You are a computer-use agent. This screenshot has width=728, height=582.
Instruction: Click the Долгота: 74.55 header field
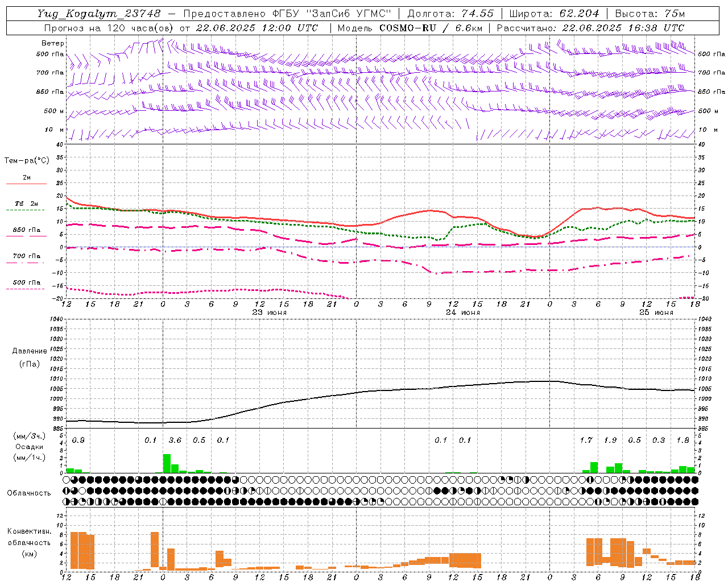pyautogui.click(x=450, y=14)
